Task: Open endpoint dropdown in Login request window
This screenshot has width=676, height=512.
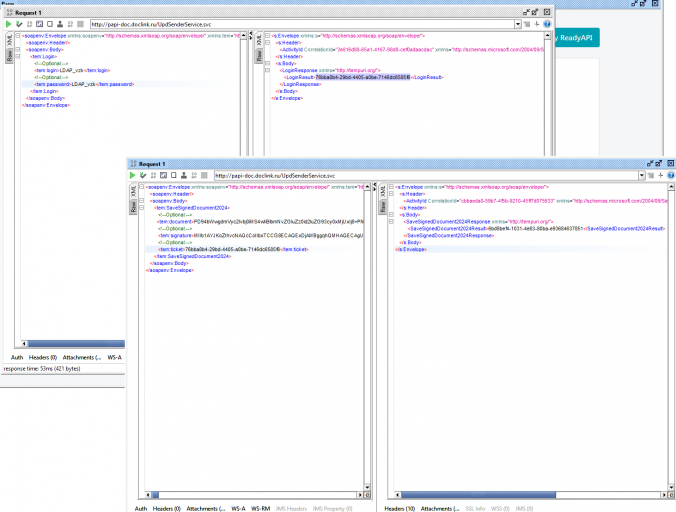Action: point(518,24)
